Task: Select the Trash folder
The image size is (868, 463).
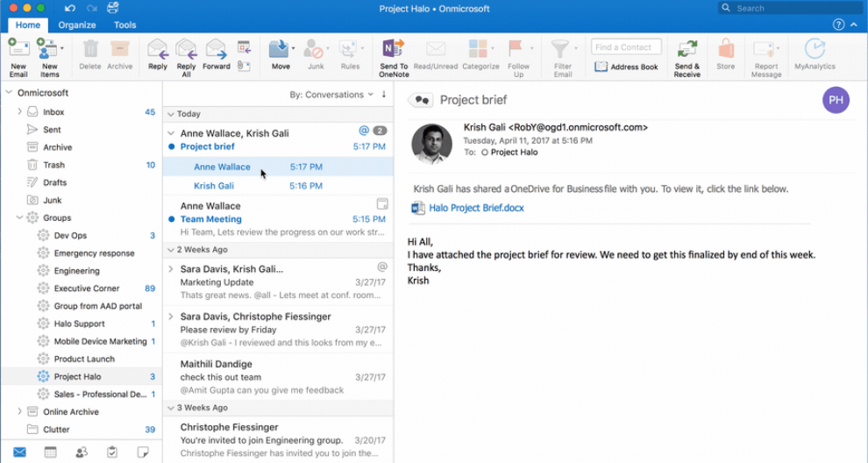Action: click(x=82, y=165)
